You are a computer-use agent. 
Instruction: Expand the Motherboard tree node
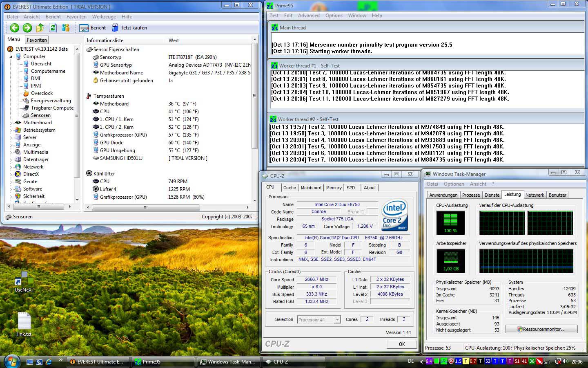[x=11, y=123]
